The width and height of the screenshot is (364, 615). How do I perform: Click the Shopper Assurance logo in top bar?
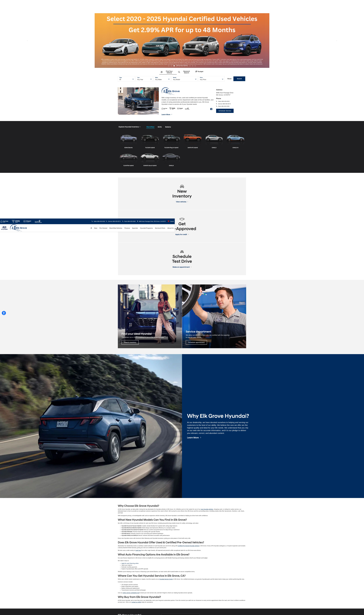click(x=27, y=221)
